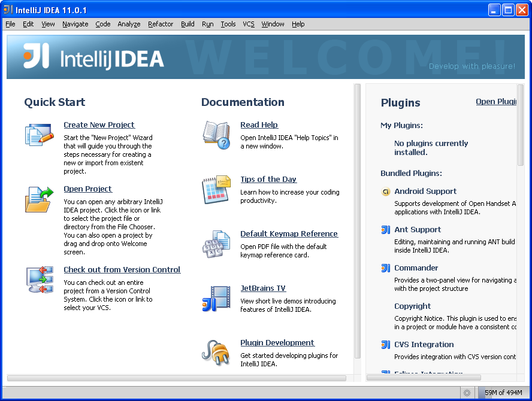The width and height of the screenshot is (532, 401).
Task: Click the Tips of the Day calendar icon
Action: tap(216, 190)
